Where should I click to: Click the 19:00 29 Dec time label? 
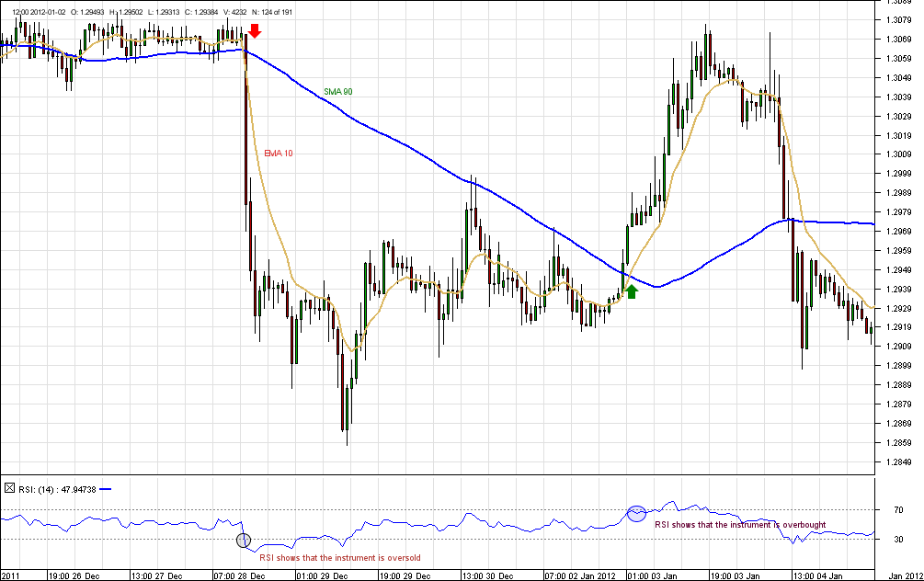pyautogui.click(x=405, y=575)
